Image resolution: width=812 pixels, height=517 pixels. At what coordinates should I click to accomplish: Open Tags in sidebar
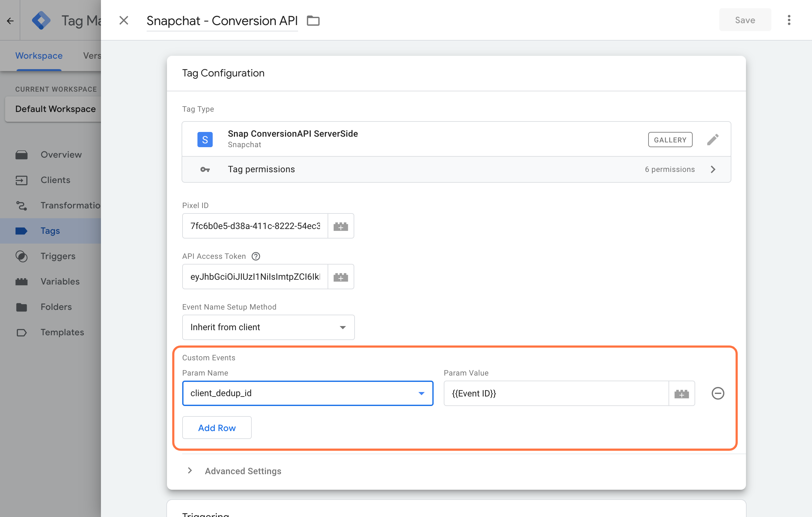coord(50,231)
